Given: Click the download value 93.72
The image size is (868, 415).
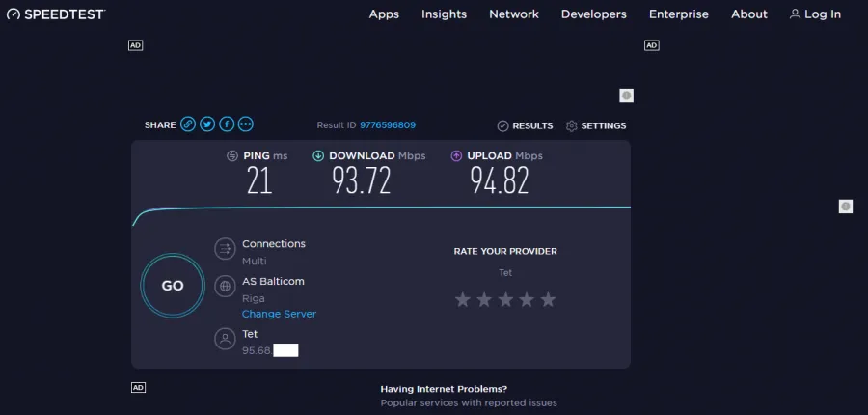Looking at the screenshot, I should (x=362, y=180).
